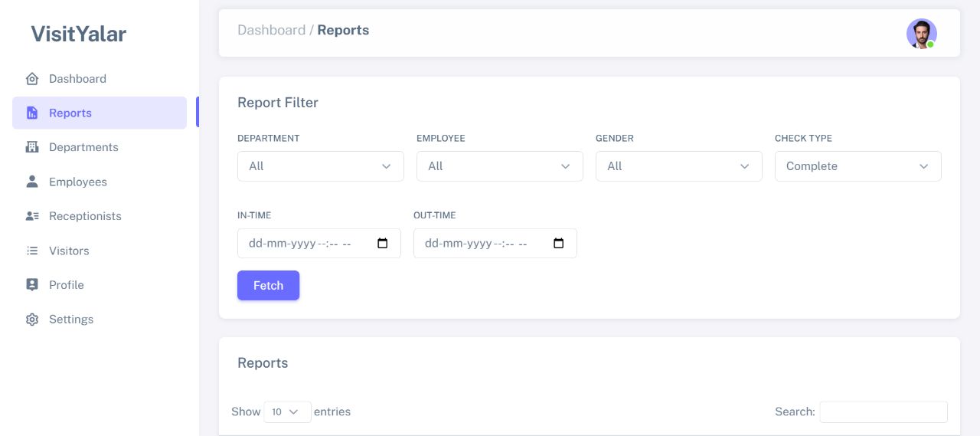Click the reports Search input field
This screenshot has width=980, height=436.
click(x=883, y=412)
